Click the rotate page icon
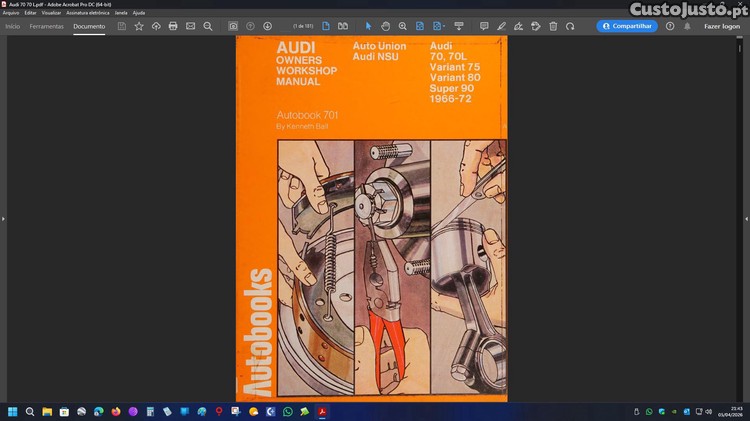The height and width of the screenshot is (421, 750). tap(570, 26)
